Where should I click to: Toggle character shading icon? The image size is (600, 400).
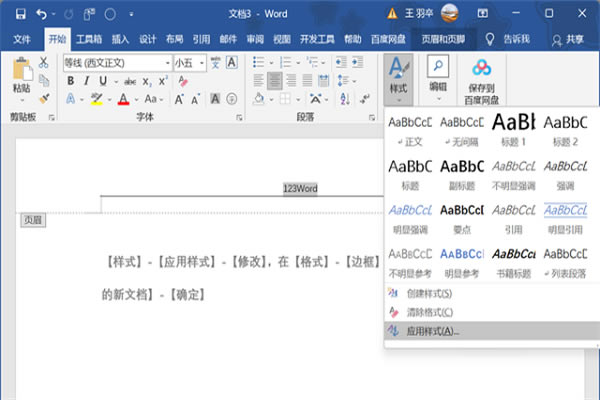(x=215, y=99)
